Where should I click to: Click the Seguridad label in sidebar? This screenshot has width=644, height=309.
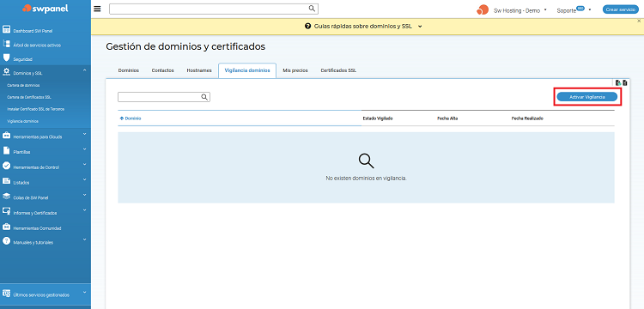(22, 59)
